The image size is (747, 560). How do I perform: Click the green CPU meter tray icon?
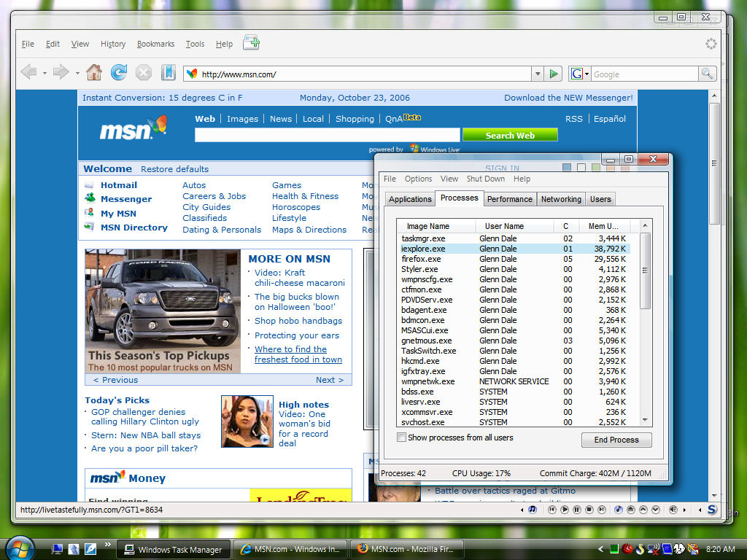pyautogui.click(x=614, y=549)
